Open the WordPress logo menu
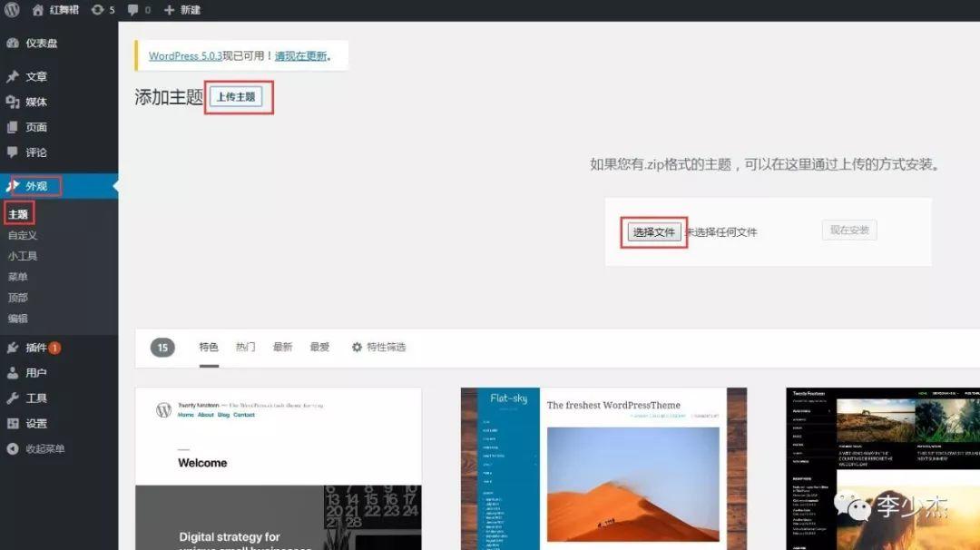This screenshot has width=980, height=550. [x=12, y=9]
